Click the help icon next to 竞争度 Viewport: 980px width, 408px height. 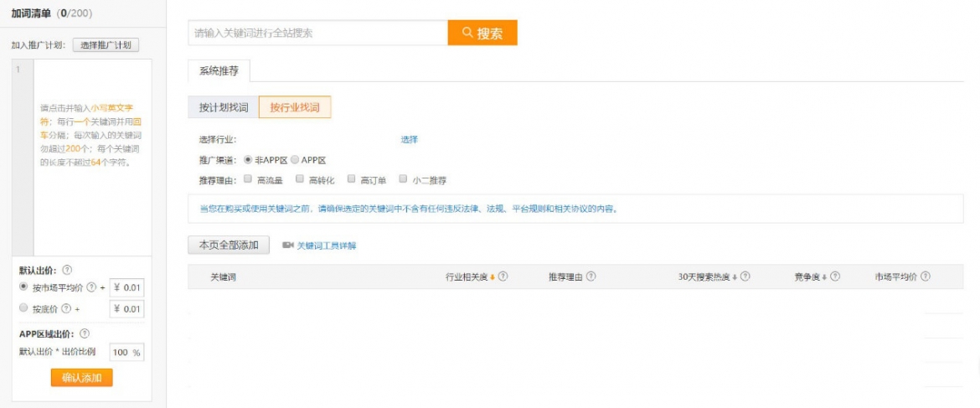tap(834, 276)
